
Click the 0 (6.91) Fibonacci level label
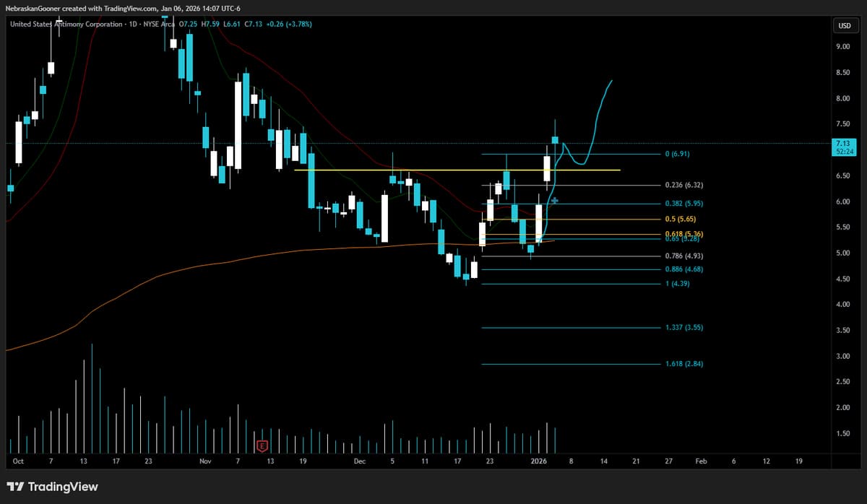pyautogui.click(x=680, y=154)
